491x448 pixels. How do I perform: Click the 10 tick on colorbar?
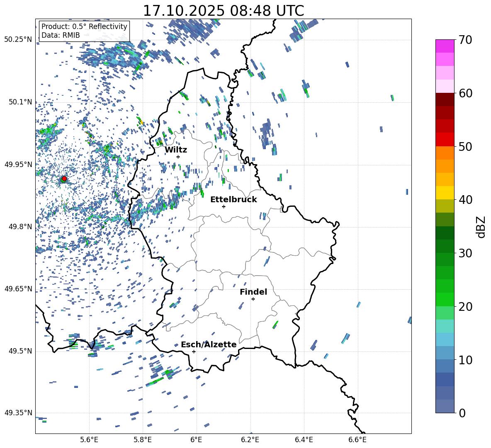tap(465, 360)
